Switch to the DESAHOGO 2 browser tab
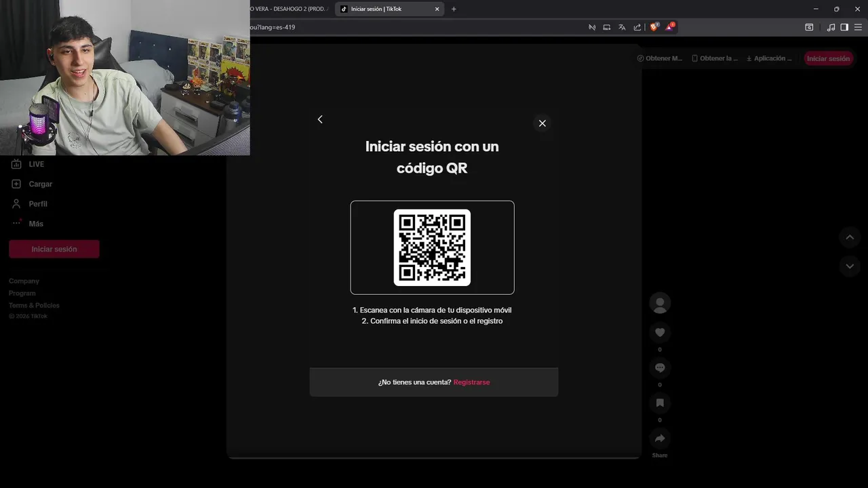 coord(290,9)
